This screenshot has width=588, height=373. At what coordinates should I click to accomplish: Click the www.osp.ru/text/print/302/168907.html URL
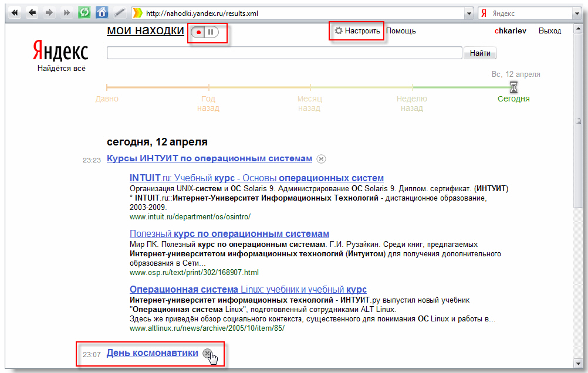(x=194, y=272)
